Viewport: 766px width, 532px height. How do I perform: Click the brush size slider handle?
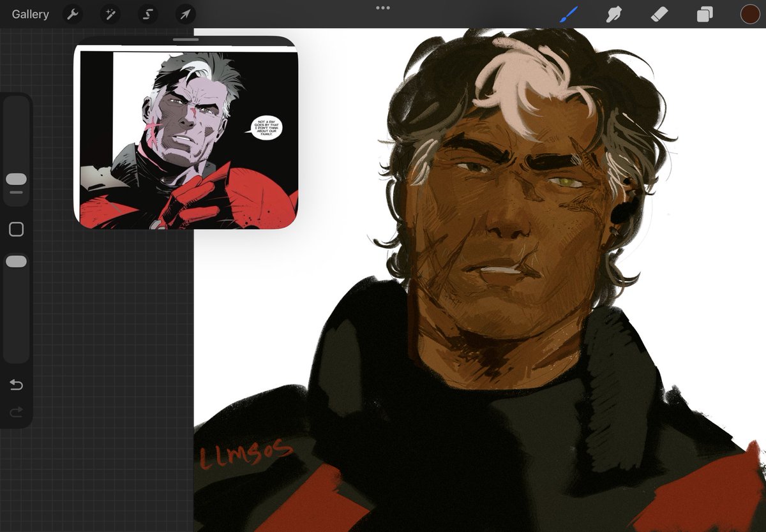[x=16, y=179]
